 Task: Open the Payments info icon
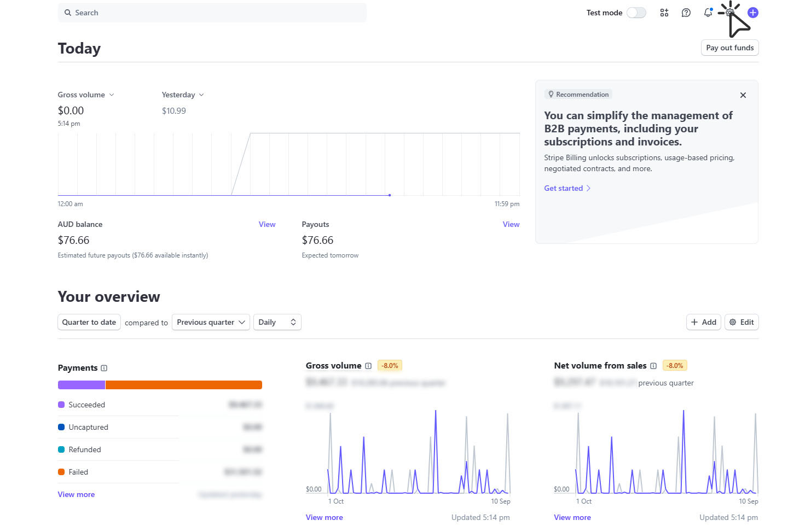point(104,368)
